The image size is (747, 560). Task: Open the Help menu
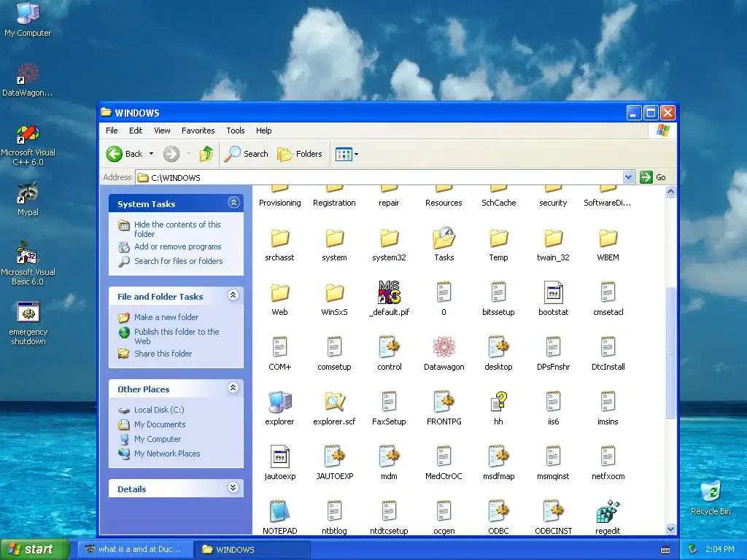(x=263, y=131)
